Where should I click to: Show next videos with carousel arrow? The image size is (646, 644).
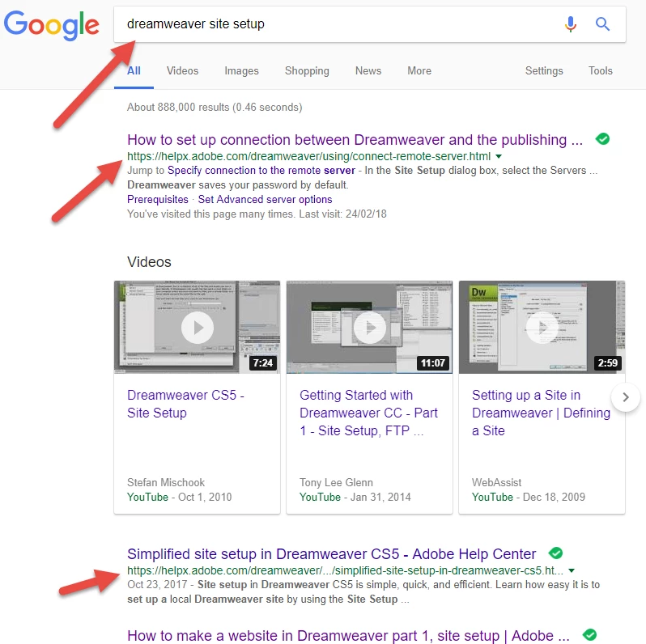click(626, 397)
